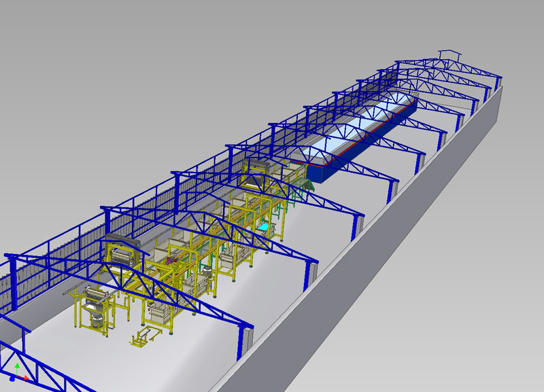Screen dimensions: 544x392
Task: Pick the magenta component on the conveyor
Action: point(170,260)
